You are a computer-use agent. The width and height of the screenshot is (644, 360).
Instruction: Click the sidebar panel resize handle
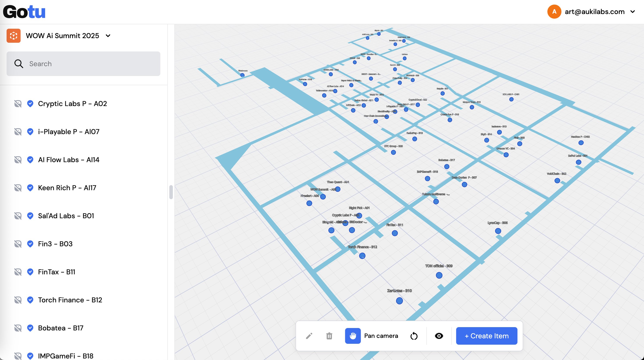point(171,192)
